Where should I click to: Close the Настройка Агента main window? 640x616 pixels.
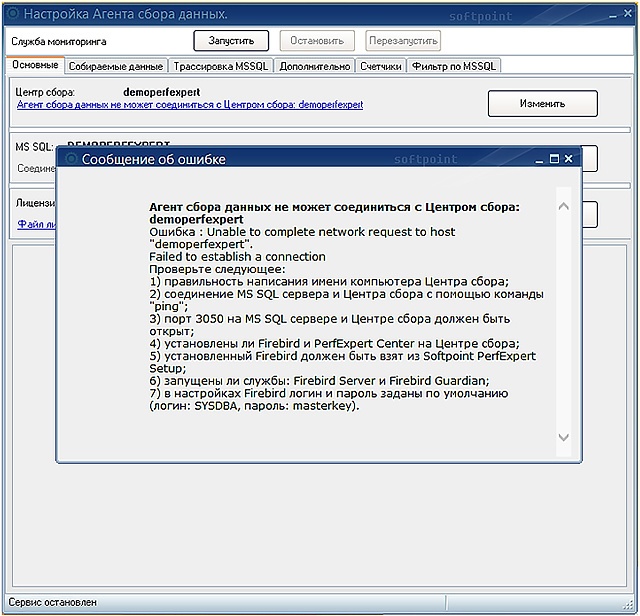(628, 13)
